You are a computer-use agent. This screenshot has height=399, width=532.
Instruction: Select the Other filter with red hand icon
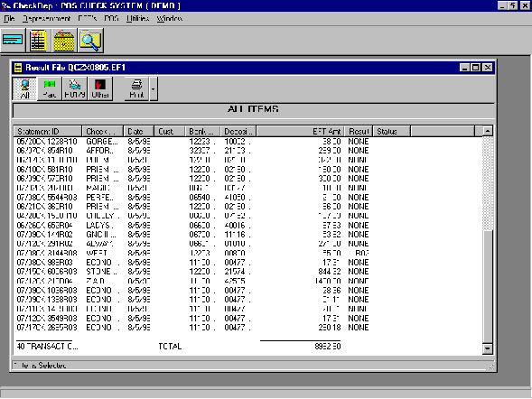coord(100,88)
